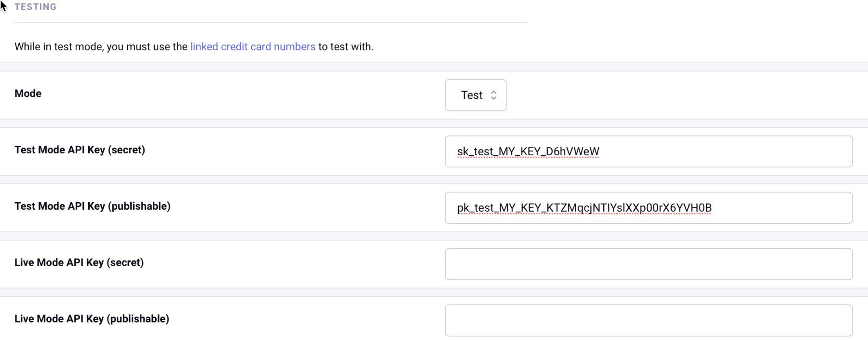Image resolution: width=868 pixels, height=341 pixels.
Task: Click the empty Live Mode secret key field
Action: tap(649, 264)
